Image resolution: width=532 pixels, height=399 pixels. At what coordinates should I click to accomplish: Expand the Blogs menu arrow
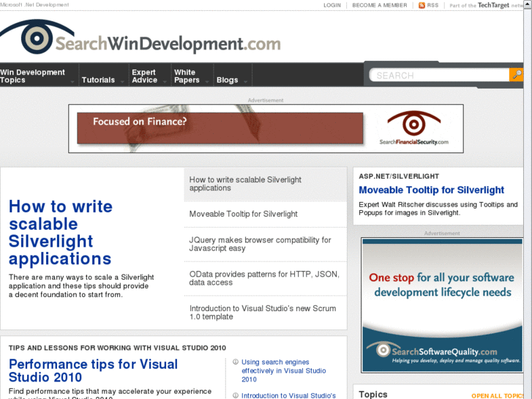click(x=246, y=81)
